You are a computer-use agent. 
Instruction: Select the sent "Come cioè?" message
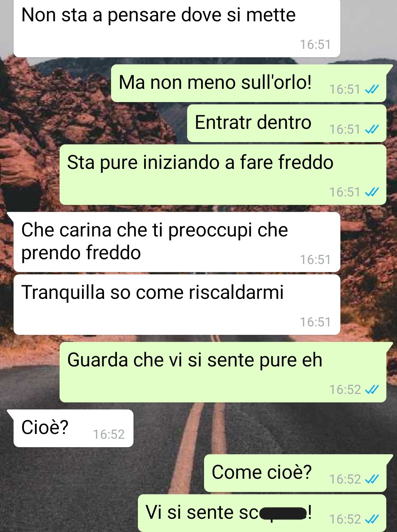click(x=295, y=473)
